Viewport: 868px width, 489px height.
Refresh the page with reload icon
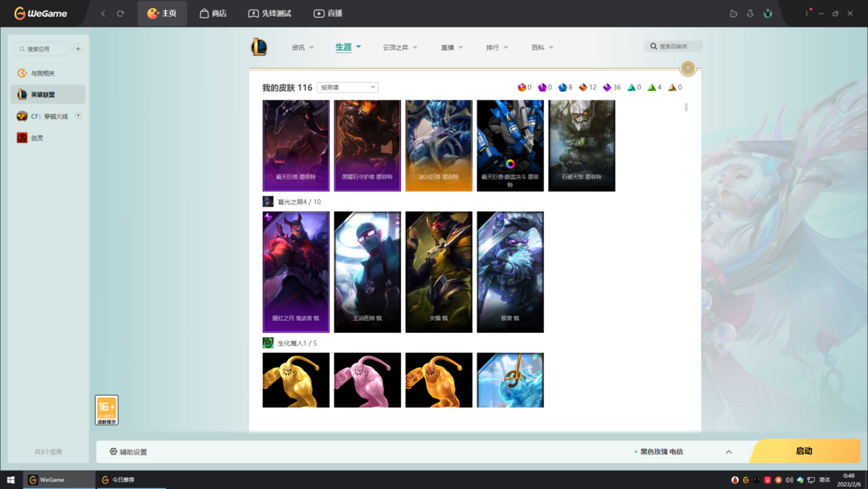tap(120, 14)
